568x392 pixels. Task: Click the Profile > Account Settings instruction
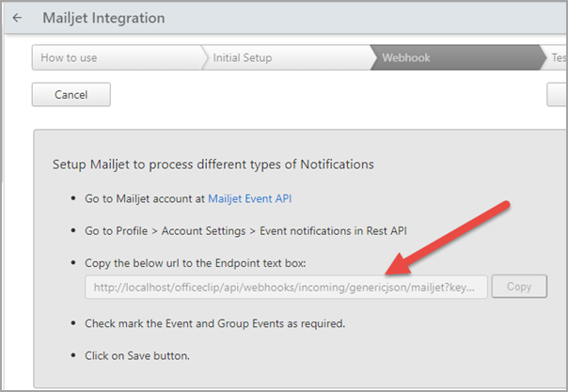pyautogui.click(x=245, y=231)
